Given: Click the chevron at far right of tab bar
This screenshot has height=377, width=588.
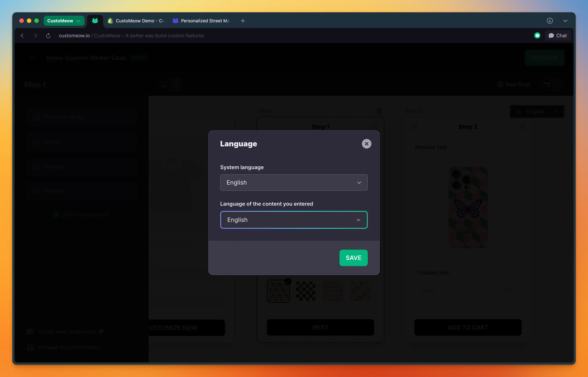Looking at the screenshot, I should (565, 21).
